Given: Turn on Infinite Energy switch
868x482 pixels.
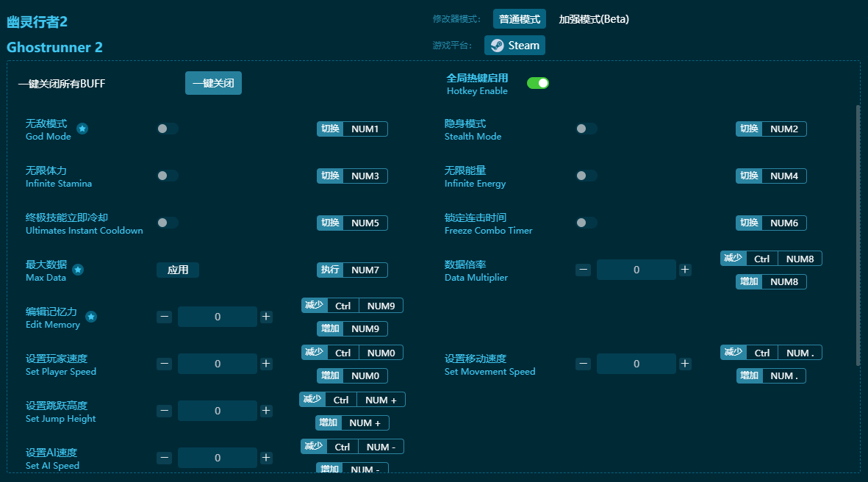Looking at the screenshot, I should tap(587, 176).
